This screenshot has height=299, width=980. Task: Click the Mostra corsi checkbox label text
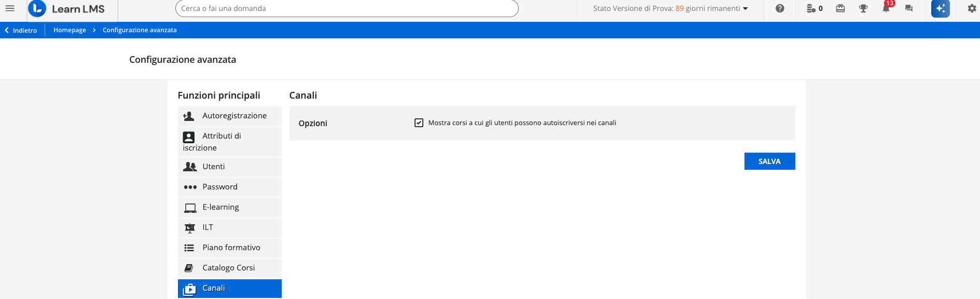(522, 123)
